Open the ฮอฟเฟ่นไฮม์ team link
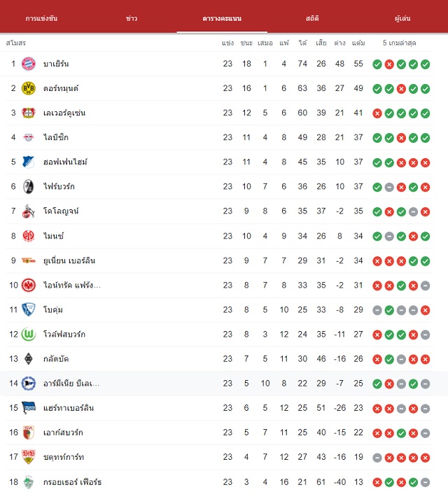The height and width of the screenshot is (499, 448). click(x=65, y=162)
